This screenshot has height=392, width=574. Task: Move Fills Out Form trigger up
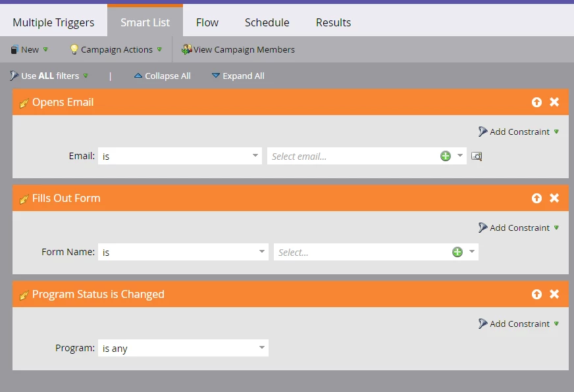pos(536,198)
